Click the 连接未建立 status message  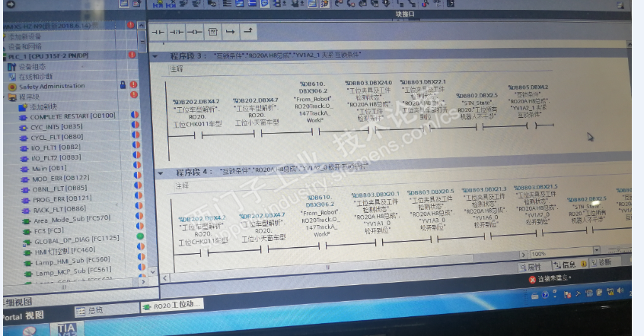tap(554, 278)
